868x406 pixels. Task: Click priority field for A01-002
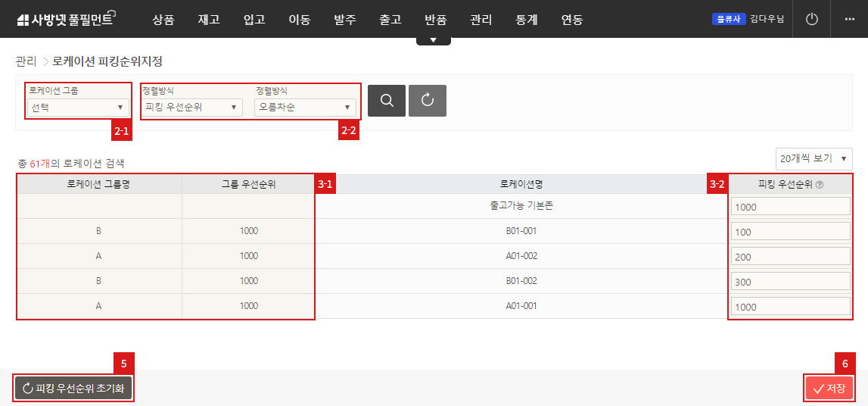tap(791, 257)
